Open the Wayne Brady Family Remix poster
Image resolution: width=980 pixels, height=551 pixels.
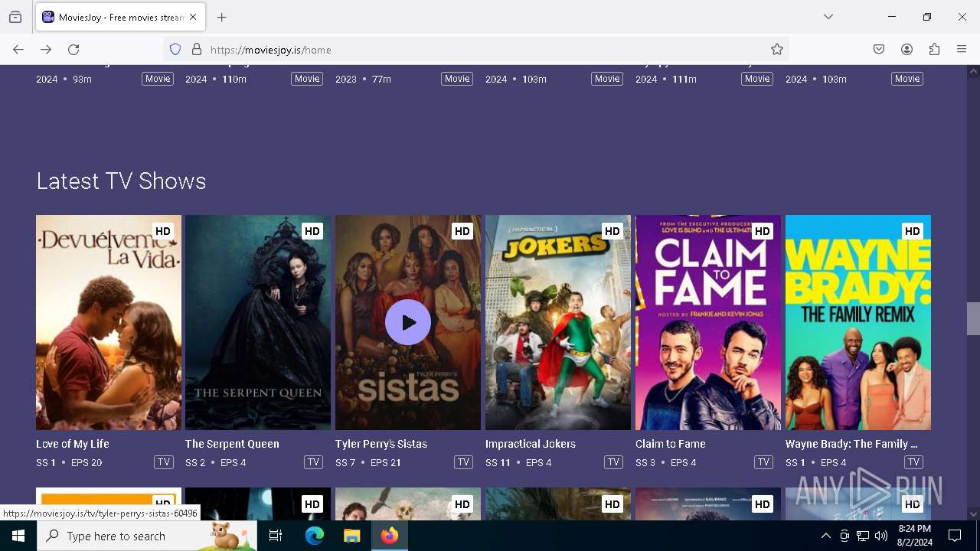(858, 322)
